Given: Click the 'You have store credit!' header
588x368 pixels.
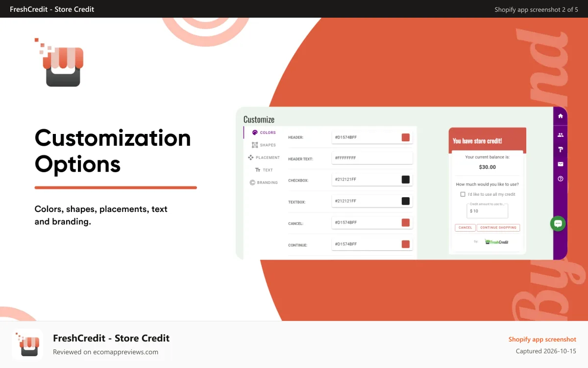Looking at the screenshot, I should click(x=477, y=141).
